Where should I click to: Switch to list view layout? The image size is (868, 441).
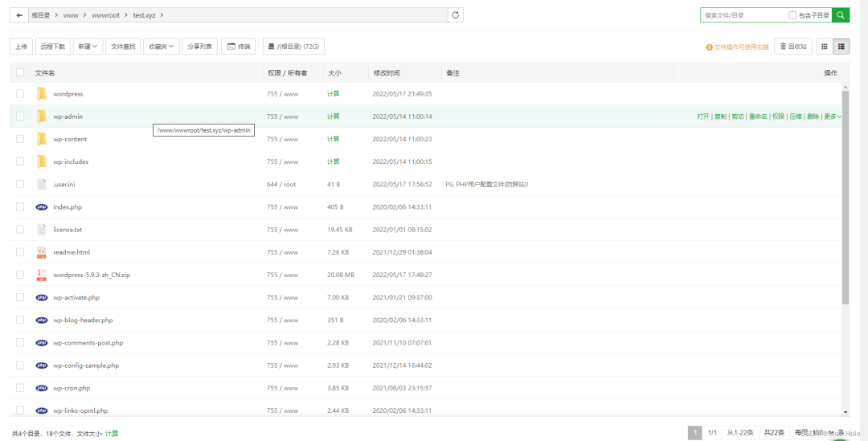841,47
